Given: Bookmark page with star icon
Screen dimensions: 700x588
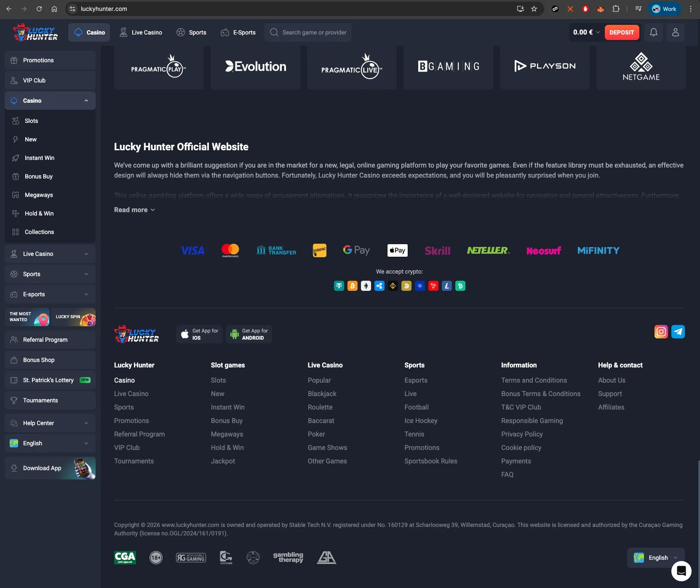Looking at the screenshot, I should click(x=534, y=9).
